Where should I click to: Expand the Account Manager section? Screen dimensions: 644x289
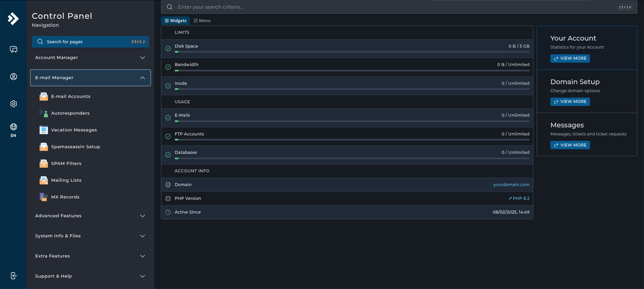(91, 58)
